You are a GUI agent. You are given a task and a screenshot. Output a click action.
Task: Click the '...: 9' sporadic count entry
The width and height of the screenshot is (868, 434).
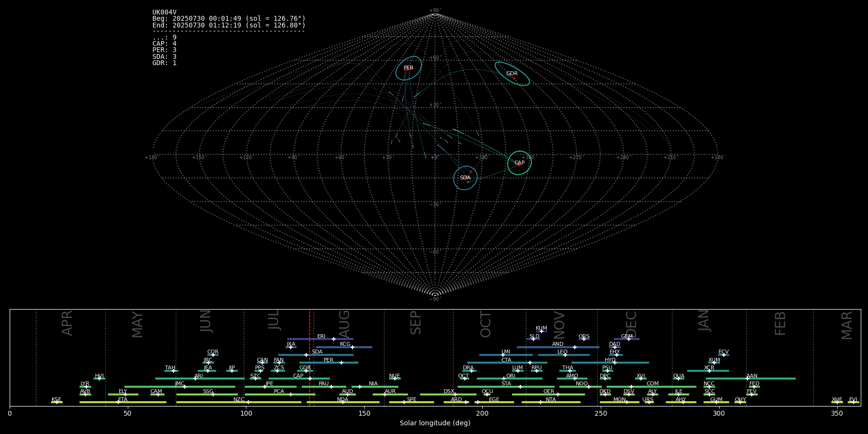(164, 38)
